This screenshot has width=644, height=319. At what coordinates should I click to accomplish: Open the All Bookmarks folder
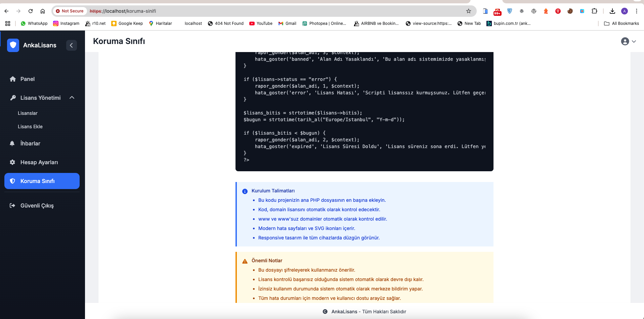pos(621,24)
